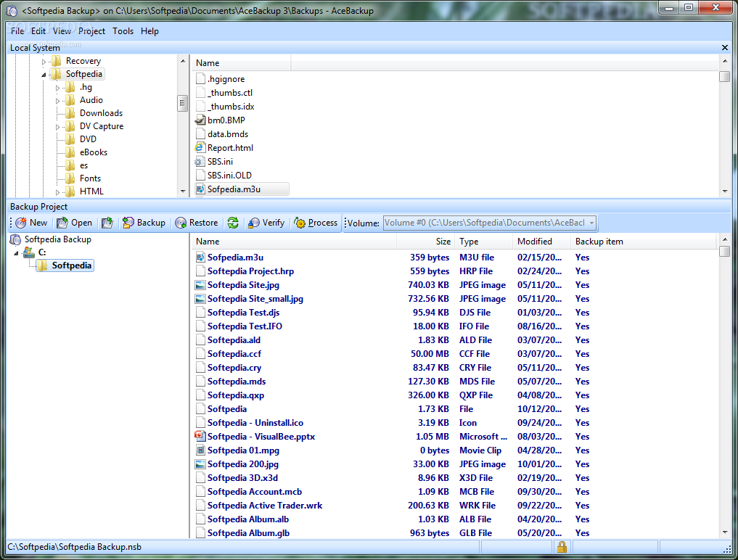The height and width of the screenshot is (560, 738).
Task: Click the Verify toolbar button
Action: [x=266, y=223]
